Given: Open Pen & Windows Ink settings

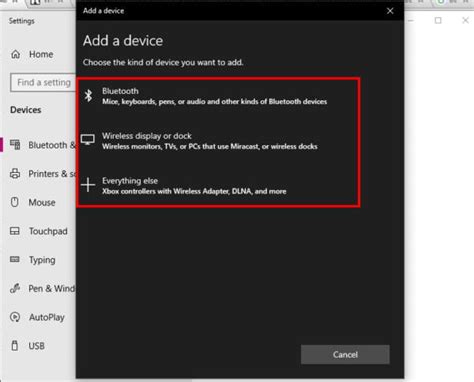Looking at the screenshot, I should click(38, 288).
